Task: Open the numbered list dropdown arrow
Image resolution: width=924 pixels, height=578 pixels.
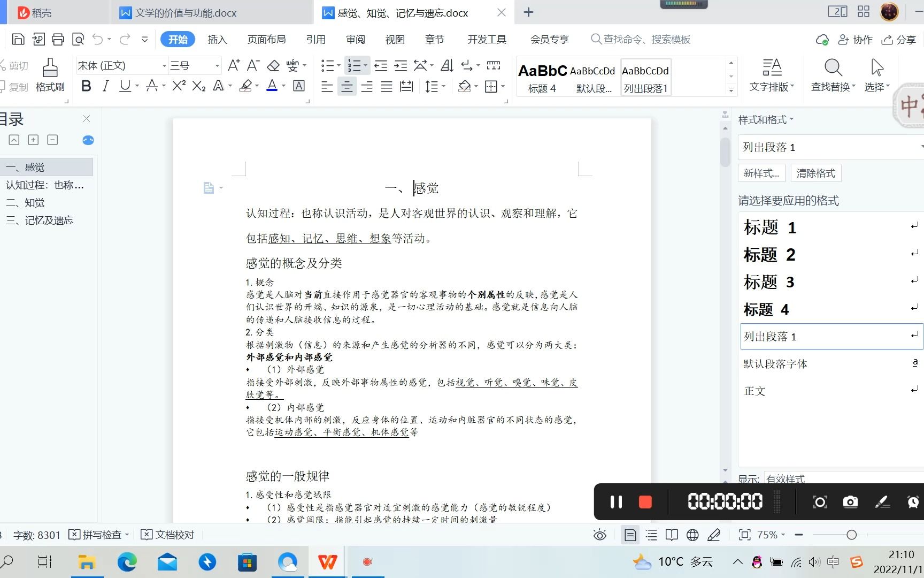Action: pyautogui.click(x=366, y=65)
